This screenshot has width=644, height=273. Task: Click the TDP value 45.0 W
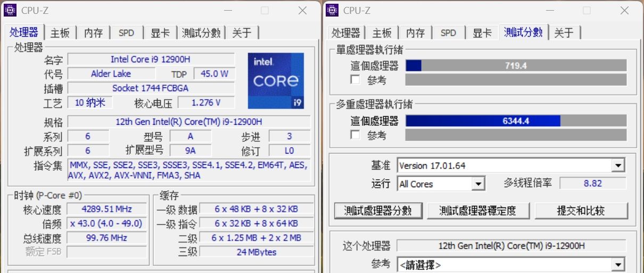(x=214, y=74)
